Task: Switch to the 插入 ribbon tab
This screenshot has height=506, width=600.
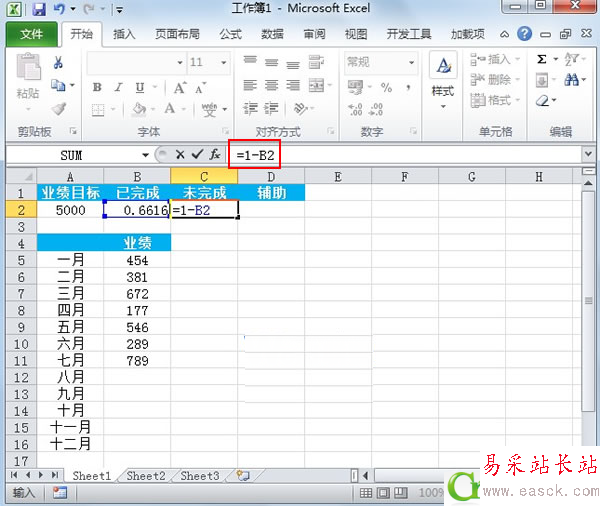Action: pyautogui.click(x=124, y=34)
